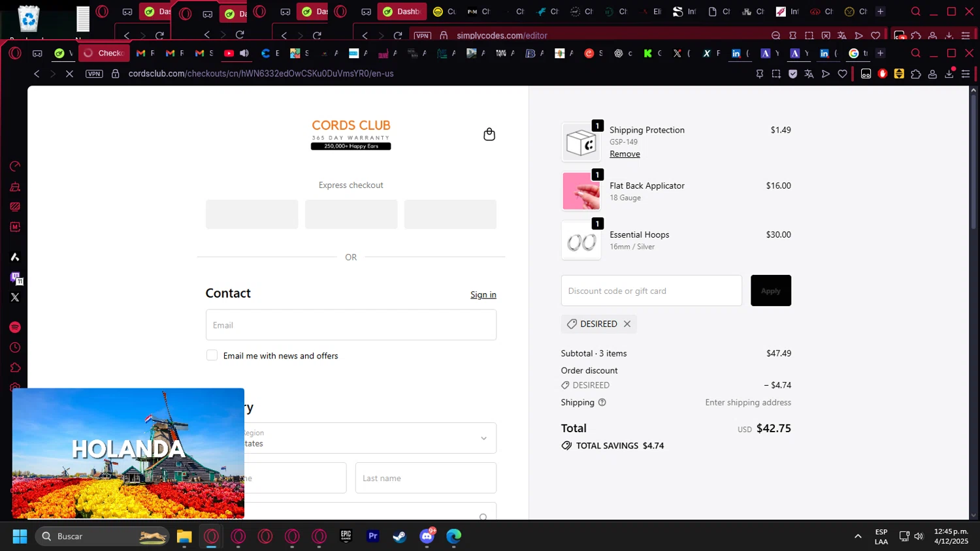
Task: Mute the YouTube tab audio speaker
Action: [244, 53]
